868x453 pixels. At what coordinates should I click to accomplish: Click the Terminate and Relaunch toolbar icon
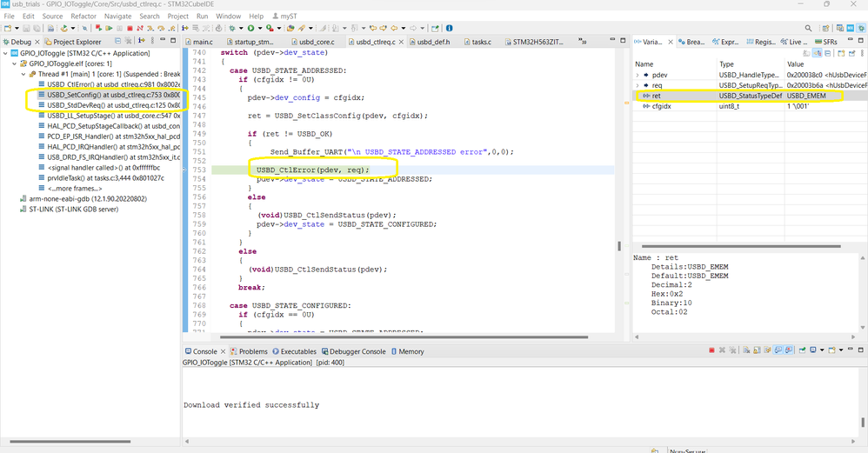click(98, 28)
